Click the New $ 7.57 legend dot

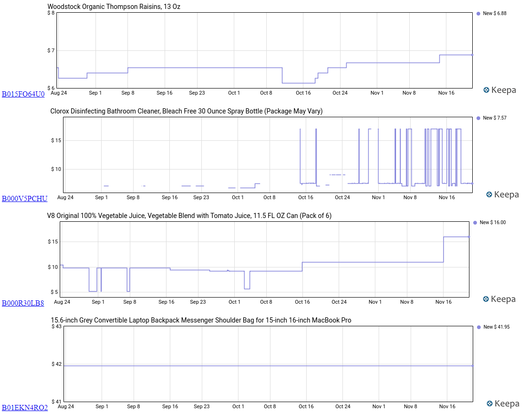click(x=478, y=118)
